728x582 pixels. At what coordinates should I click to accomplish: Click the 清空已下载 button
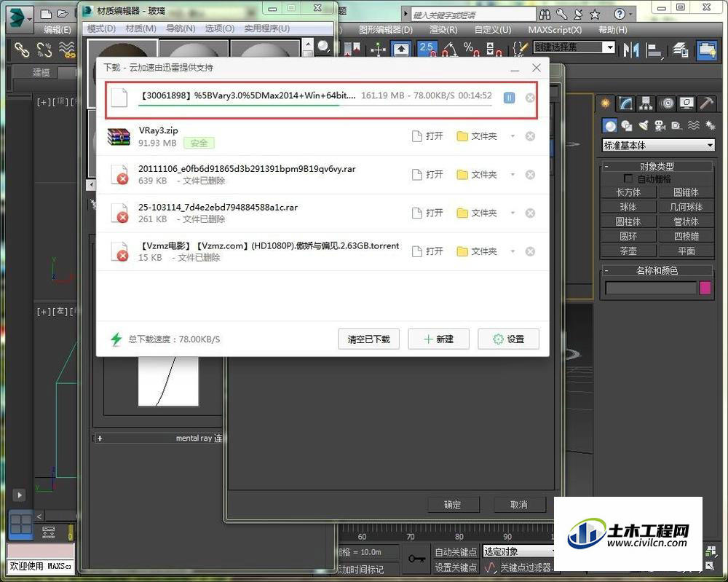[x=368, y=339]
